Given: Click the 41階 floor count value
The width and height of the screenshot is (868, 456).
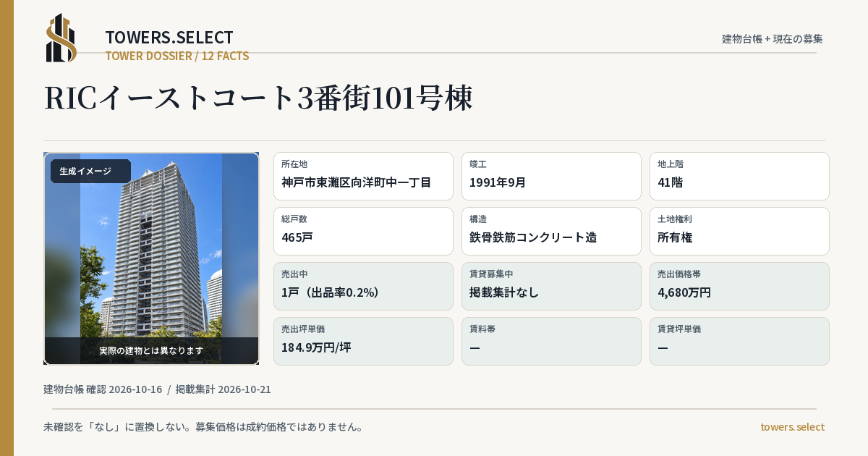Looking at the screenshot, I should (670, 182).
